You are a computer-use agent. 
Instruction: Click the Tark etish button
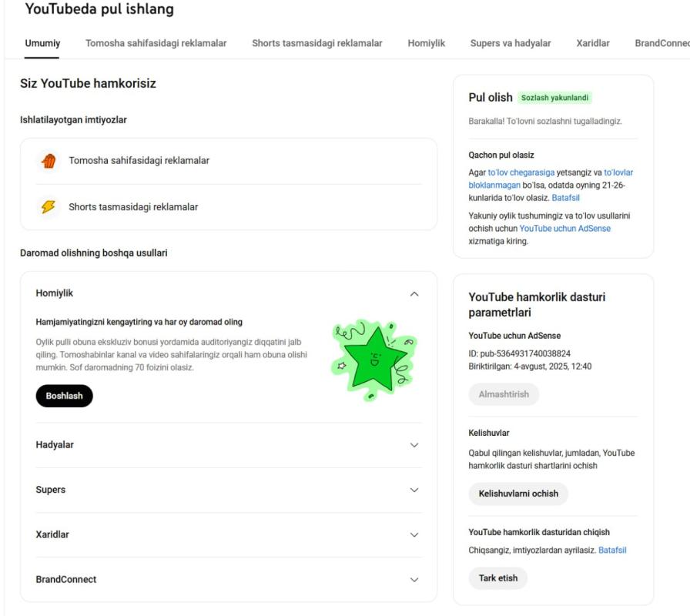pos(497,578)
